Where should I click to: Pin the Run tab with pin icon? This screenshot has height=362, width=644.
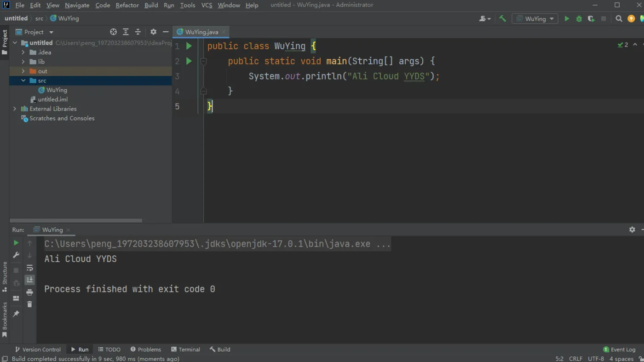coord(16,314)
